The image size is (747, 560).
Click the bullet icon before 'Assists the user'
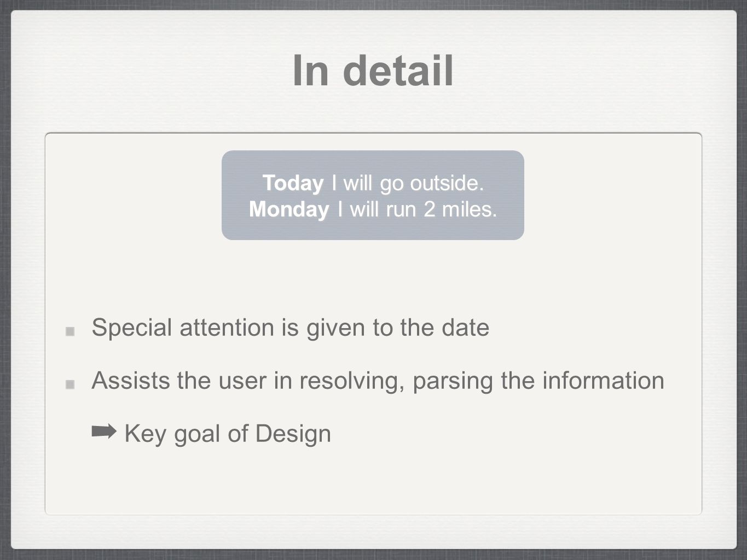point(70,384)
